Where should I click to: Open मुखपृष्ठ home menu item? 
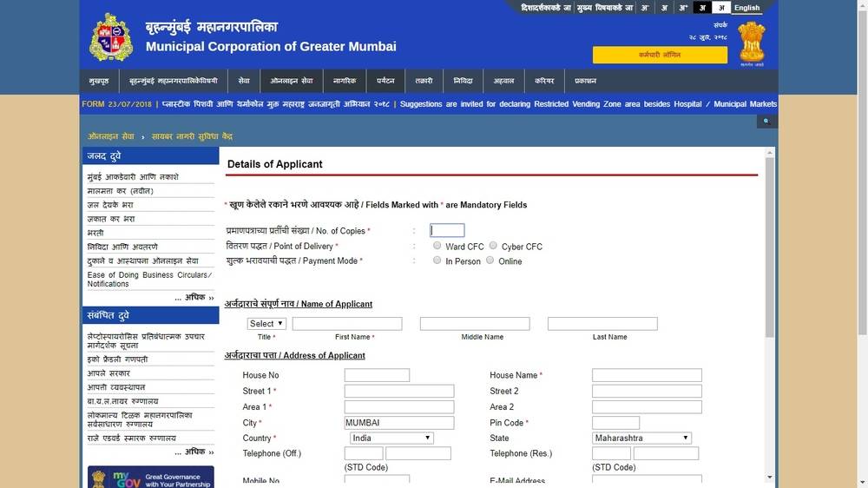tap(99, 81)
